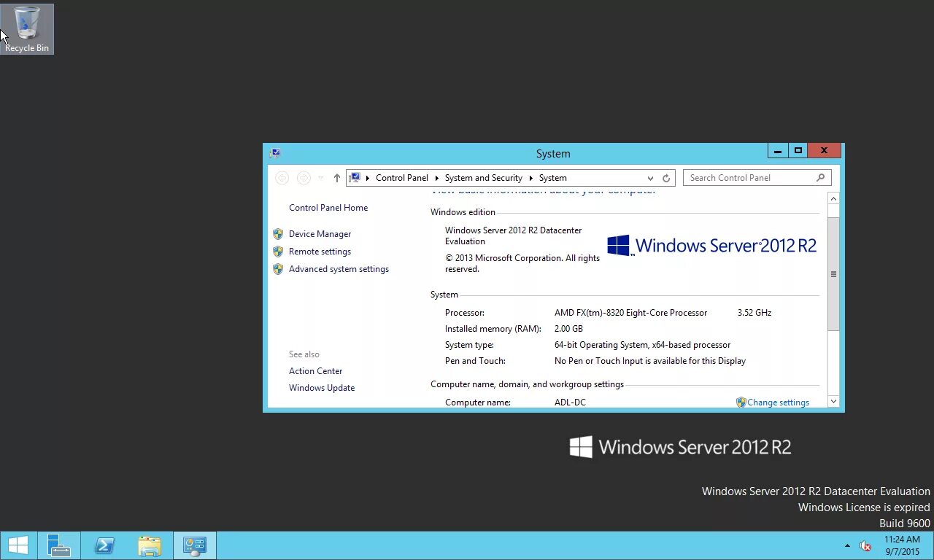Viewport: 934px width, 560px height.
Task: Minimize the System window
Action: click(x=779, y=151)
